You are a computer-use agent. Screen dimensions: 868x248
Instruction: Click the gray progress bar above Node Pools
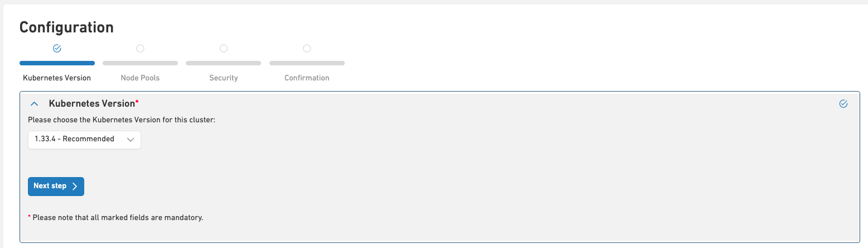coord(140,63)
